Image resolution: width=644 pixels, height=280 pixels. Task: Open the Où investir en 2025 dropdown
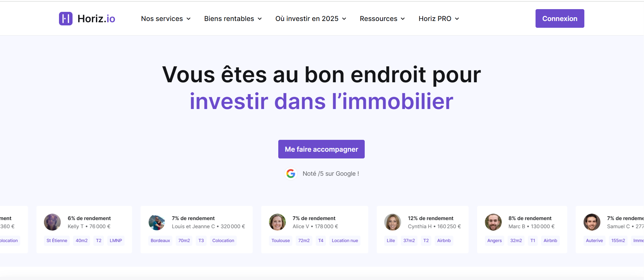pos(311,19)
